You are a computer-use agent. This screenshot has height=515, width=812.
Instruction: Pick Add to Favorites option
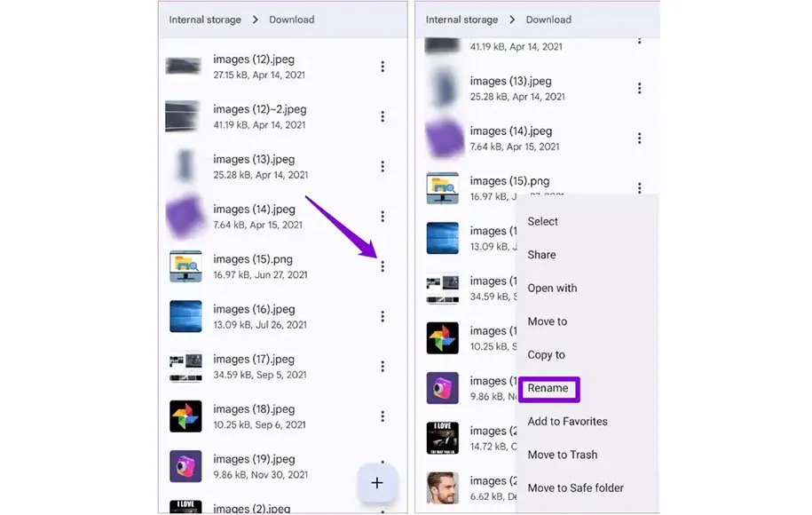[568, 421]
